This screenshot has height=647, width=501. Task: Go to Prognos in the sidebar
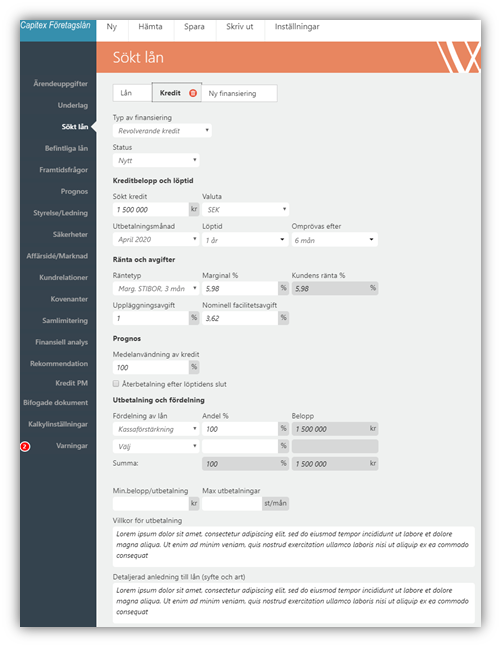(x=74, y=191)
